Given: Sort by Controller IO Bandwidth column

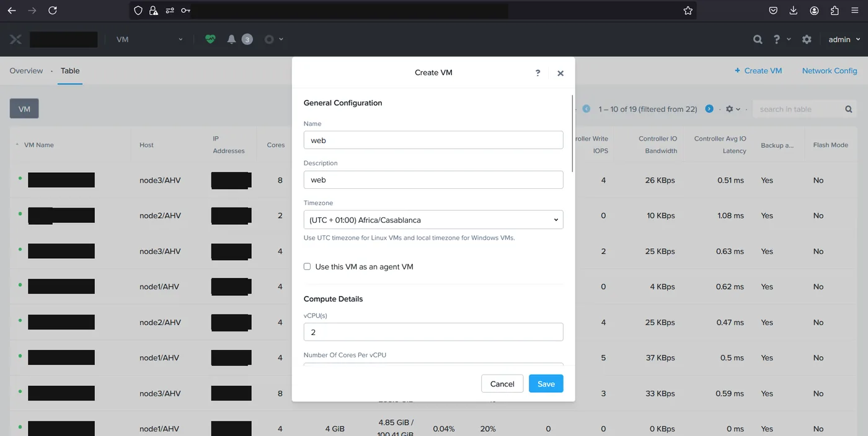Looking at the screenshot, I should tap(658, 145).
